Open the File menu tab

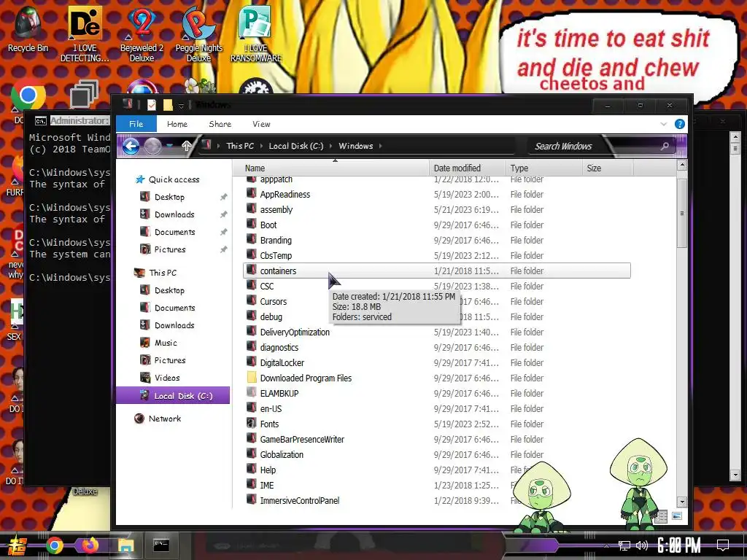136,124
